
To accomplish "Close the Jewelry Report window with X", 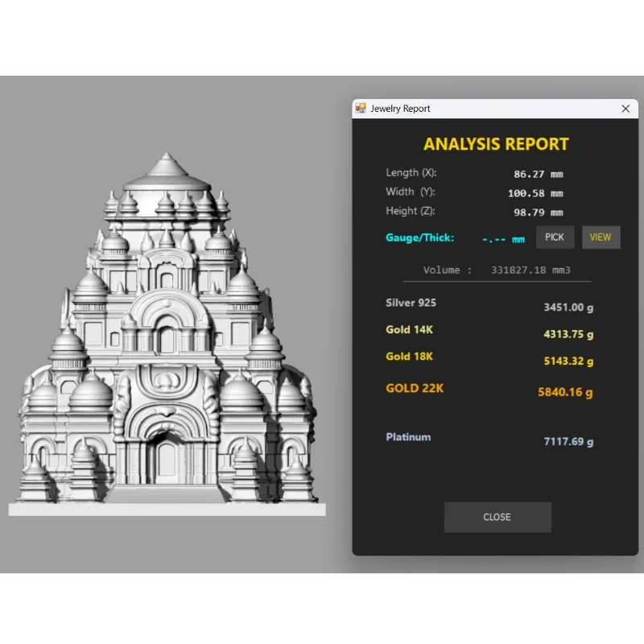I will click(x=625, y=109).
